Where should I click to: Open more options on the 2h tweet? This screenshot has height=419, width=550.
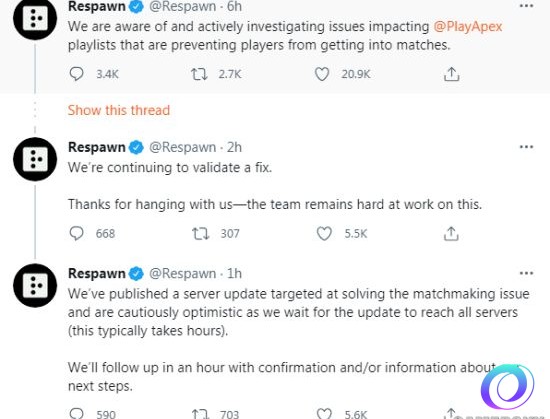tap(526, 147)
